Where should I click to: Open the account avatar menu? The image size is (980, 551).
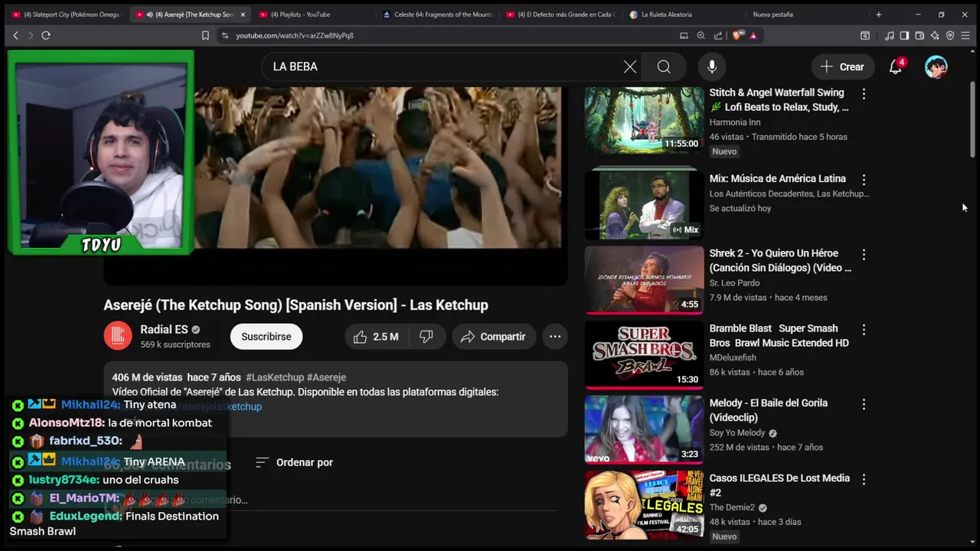(x=936, y=67)
